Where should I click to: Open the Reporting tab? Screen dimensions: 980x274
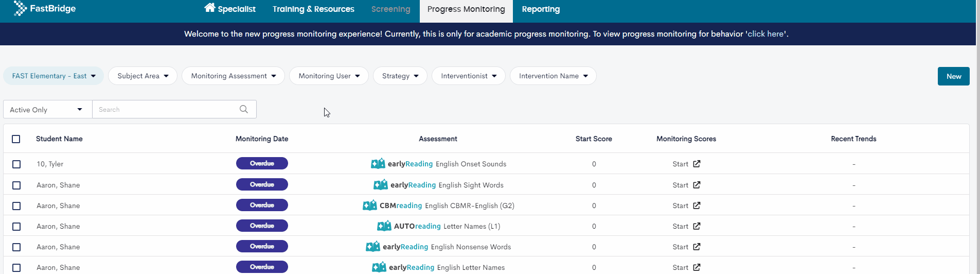(x=541, y=9)
